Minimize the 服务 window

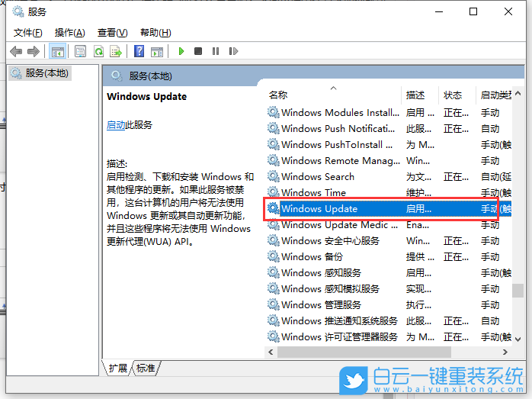tap(439, 12)
